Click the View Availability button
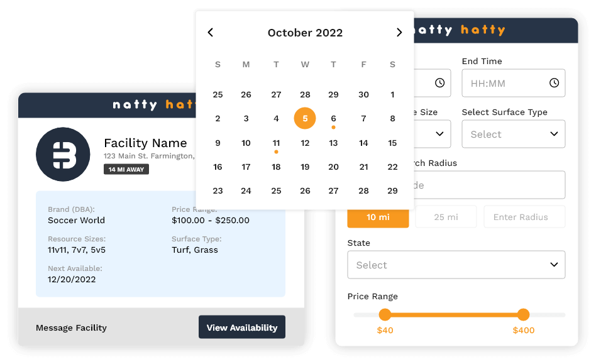 point(241,328)
